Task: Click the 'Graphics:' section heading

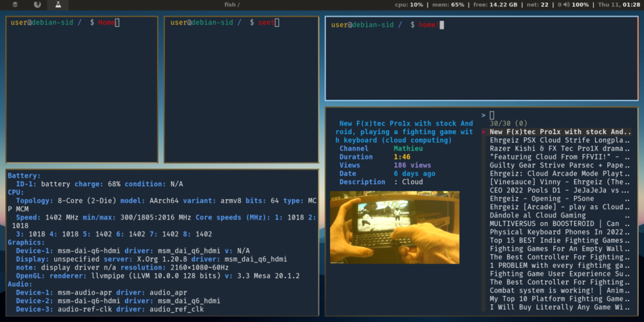Action: point(26,242)
